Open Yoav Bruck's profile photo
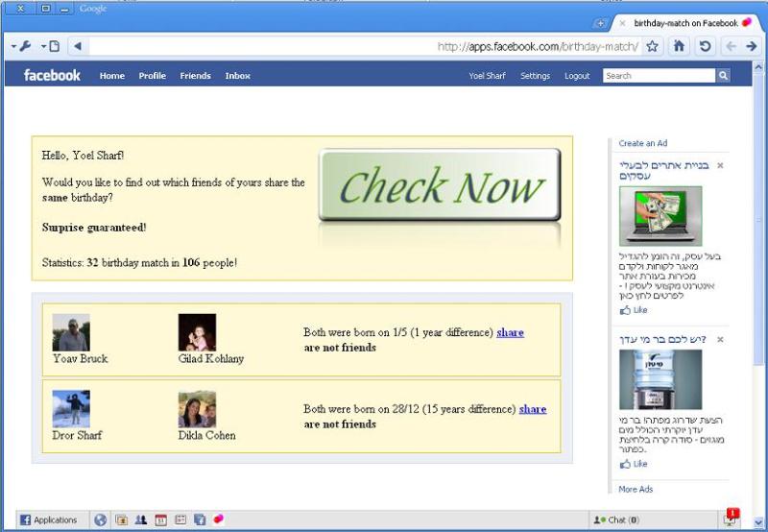The width and height of the screenshot is (768, 532). point(71,332)
